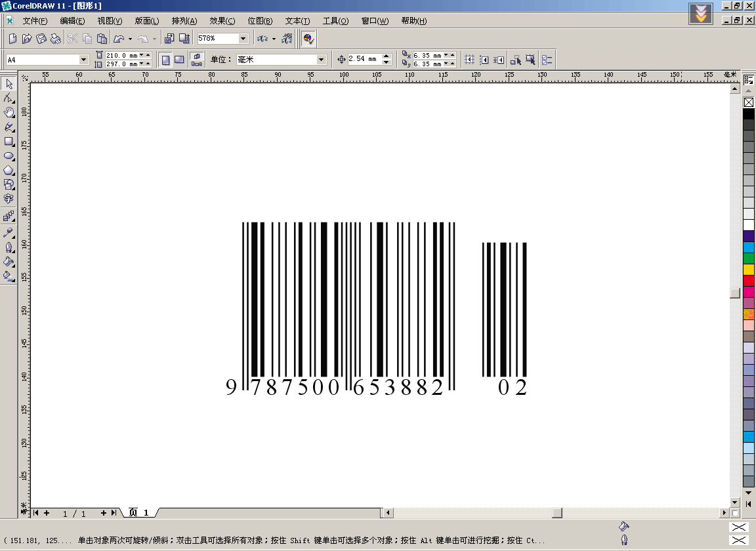Select the Shape tool
756x551 pixels.
[x=9, y=98]
